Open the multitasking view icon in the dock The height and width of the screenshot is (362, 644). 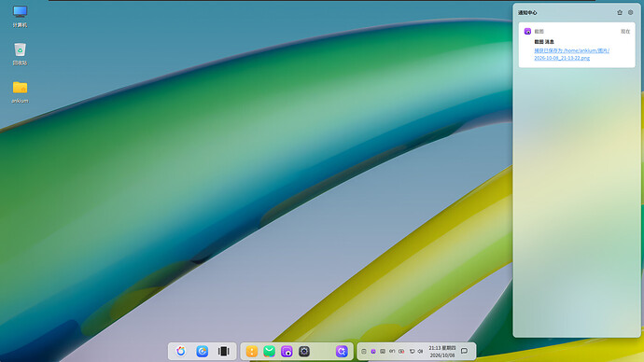pos(223,351)
